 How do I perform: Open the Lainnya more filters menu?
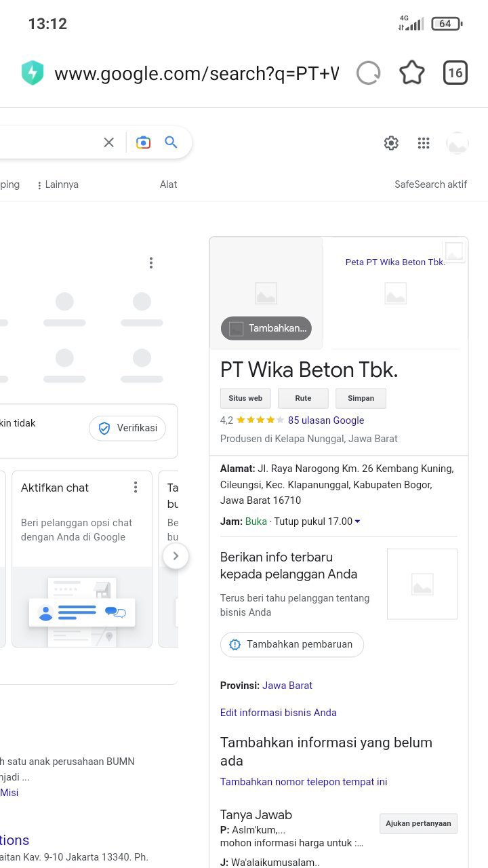coord(58,184)
